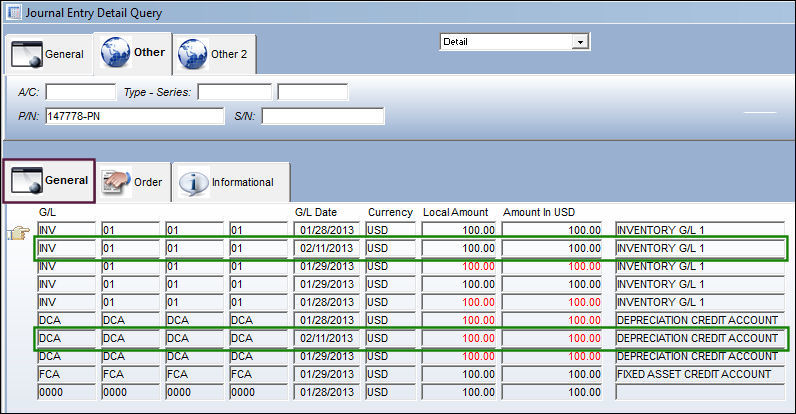This screenshot has width=796, height=414.
Task: Click the A/C input field
Action: pos(81,92)
